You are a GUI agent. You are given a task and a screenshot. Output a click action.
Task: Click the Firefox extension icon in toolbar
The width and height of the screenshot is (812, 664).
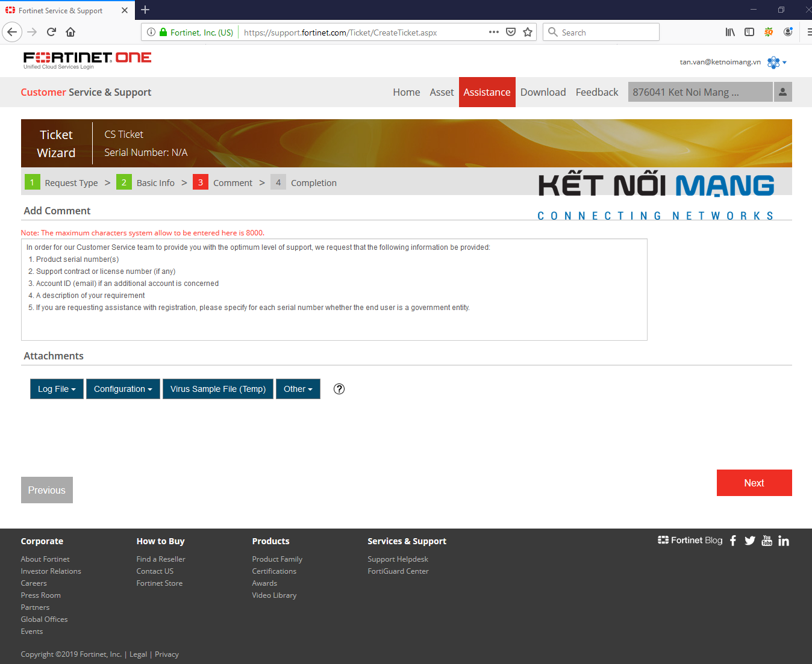[769, 32]
